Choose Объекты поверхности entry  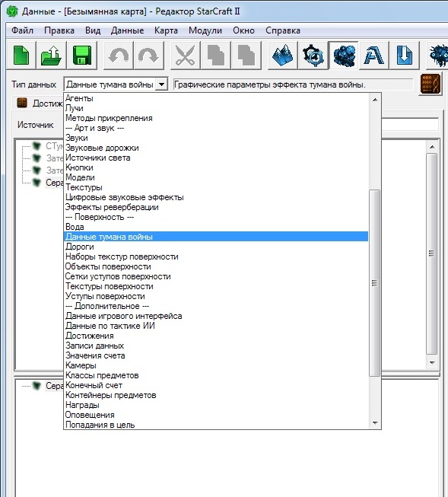click(216, 266)
